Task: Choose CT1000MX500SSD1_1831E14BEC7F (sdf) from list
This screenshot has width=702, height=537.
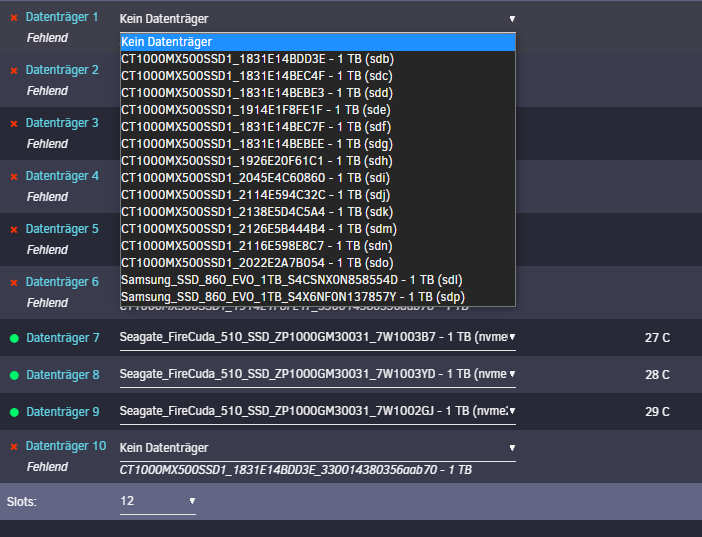Action: tap(318, 127)
